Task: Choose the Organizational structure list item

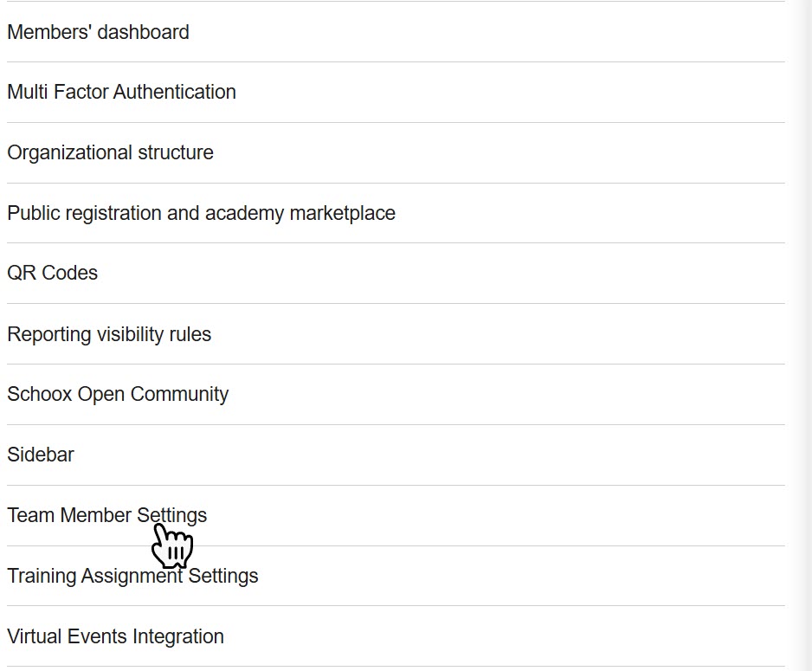Action: [110, 152]
